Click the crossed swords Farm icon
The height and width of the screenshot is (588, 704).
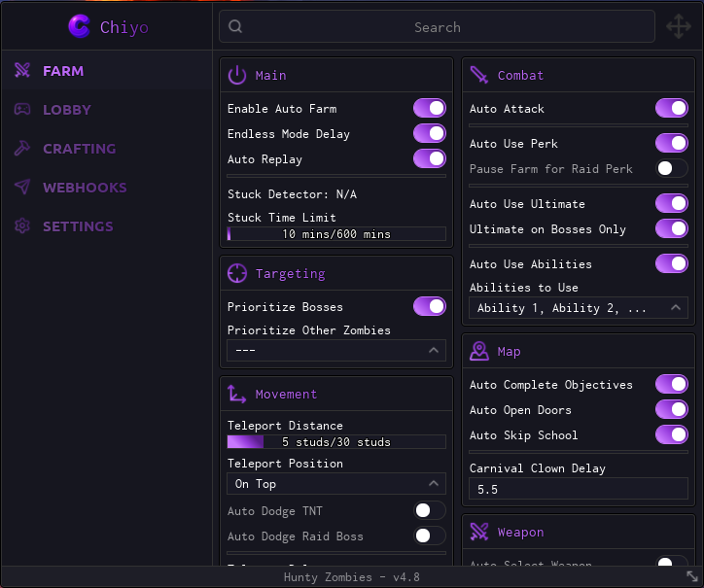pyautogui.click(x=22, y=71)
